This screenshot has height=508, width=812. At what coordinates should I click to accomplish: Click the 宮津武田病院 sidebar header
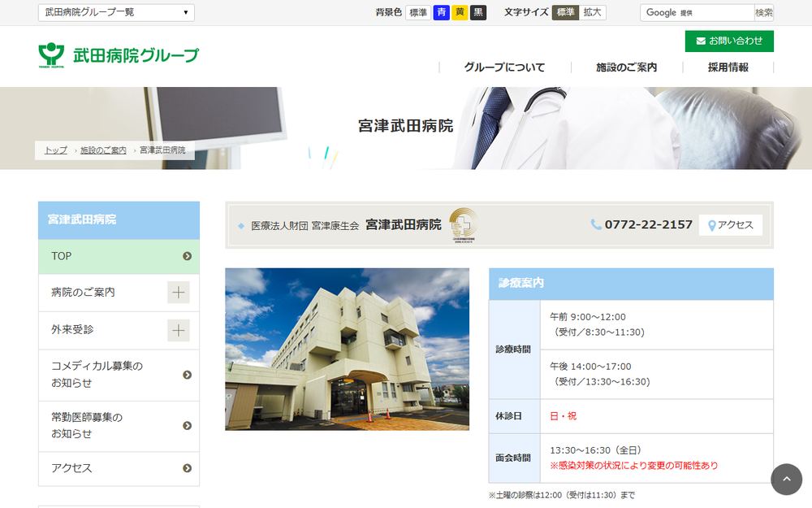(119, 219)
